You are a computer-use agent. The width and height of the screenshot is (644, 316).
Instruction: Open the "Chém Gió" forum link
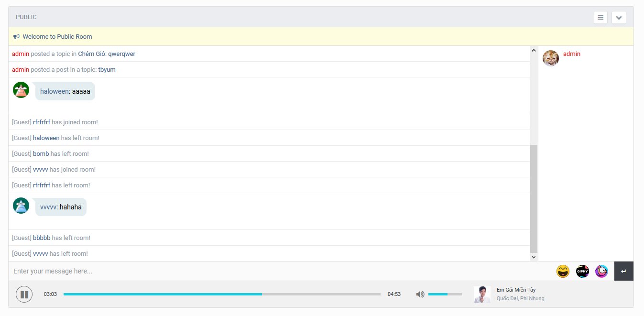pyautogui.click(x=91, y=54)
